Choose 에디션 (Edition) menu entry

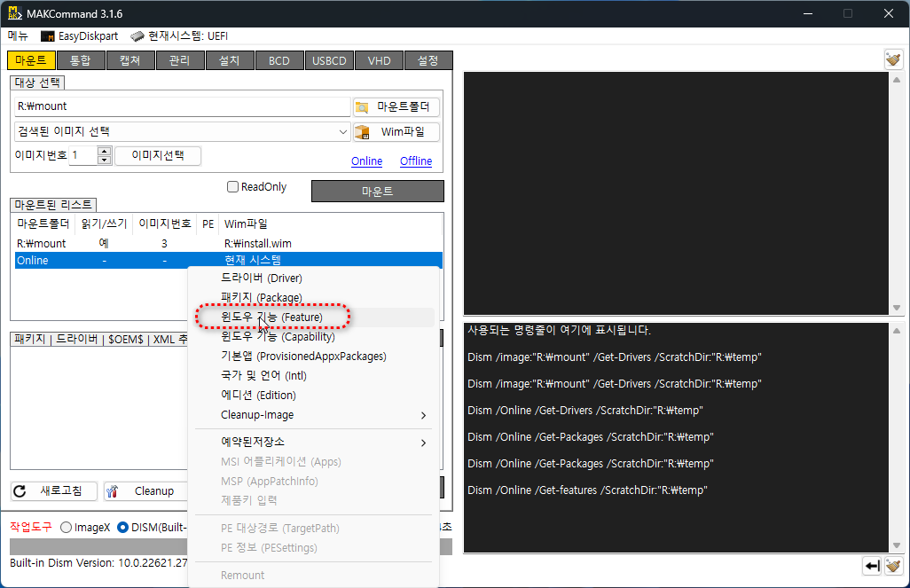(315, 396)
